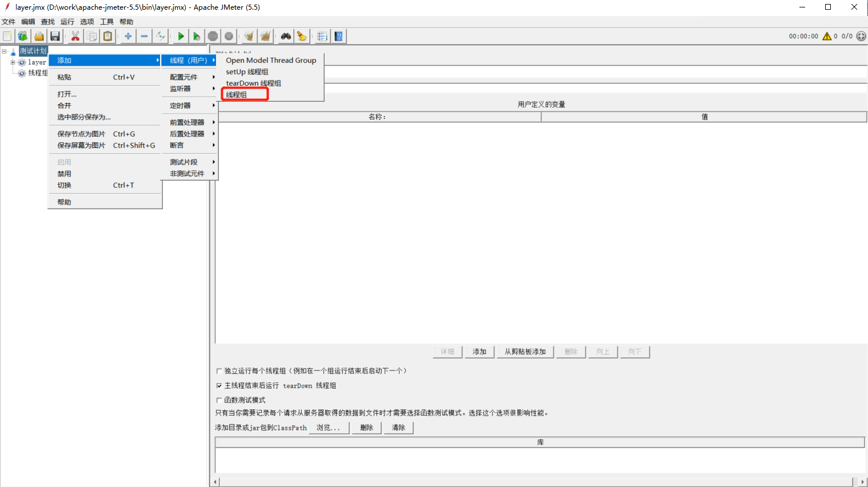Screen dimensions: 868x487
Task: Open the Templates toolbar icon
Action: coord(23,36)
